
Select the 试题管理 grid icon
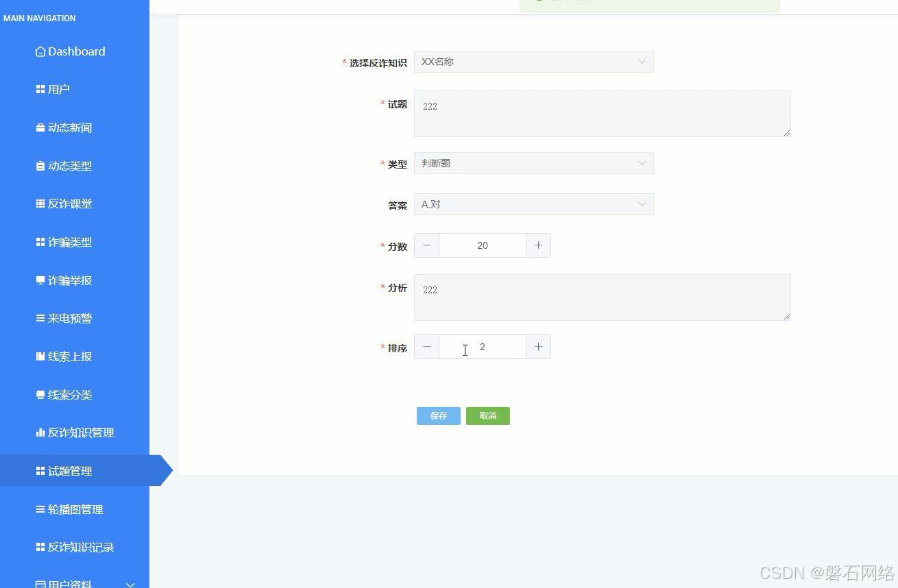(39, 471)
